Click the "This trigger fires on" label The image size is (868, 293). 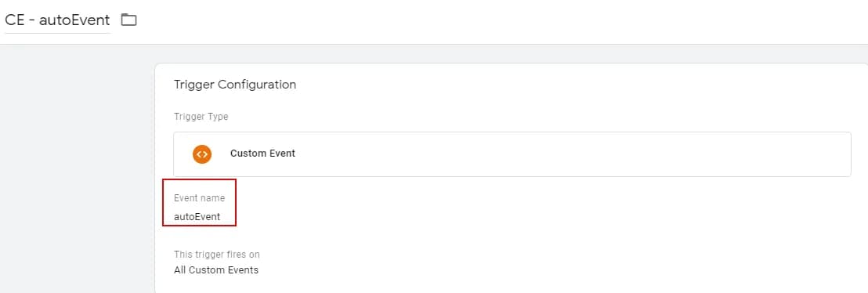pos(216,255)
